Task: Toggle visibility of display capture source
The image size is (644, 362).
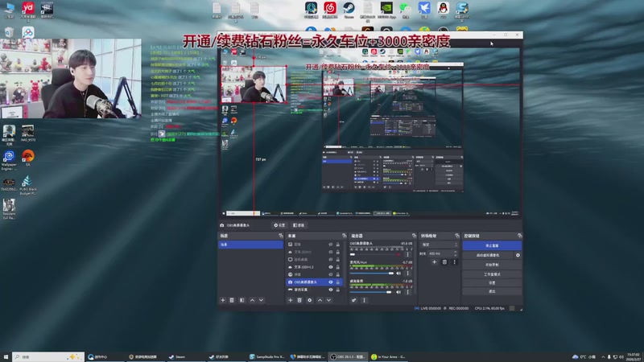Action: (331, 259)
